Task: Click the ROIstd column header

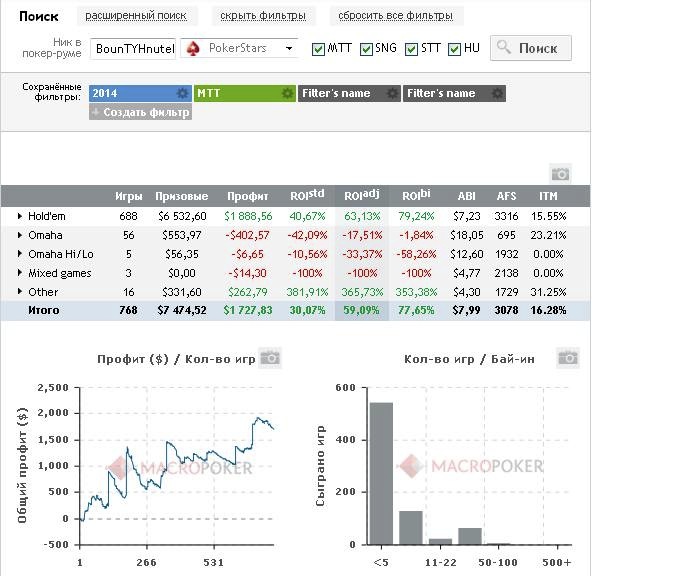Action: pyautogui.click(x=307, y=195)
